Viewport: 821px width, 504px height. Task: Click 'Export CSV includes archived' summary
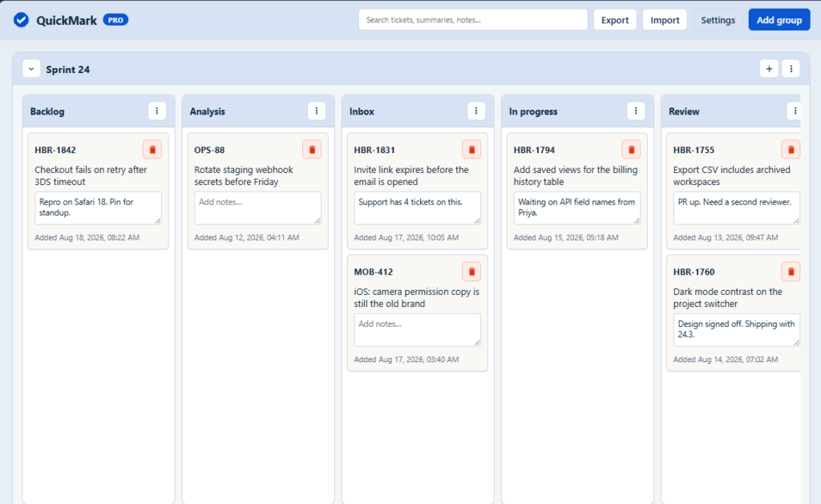click(731, 175)
